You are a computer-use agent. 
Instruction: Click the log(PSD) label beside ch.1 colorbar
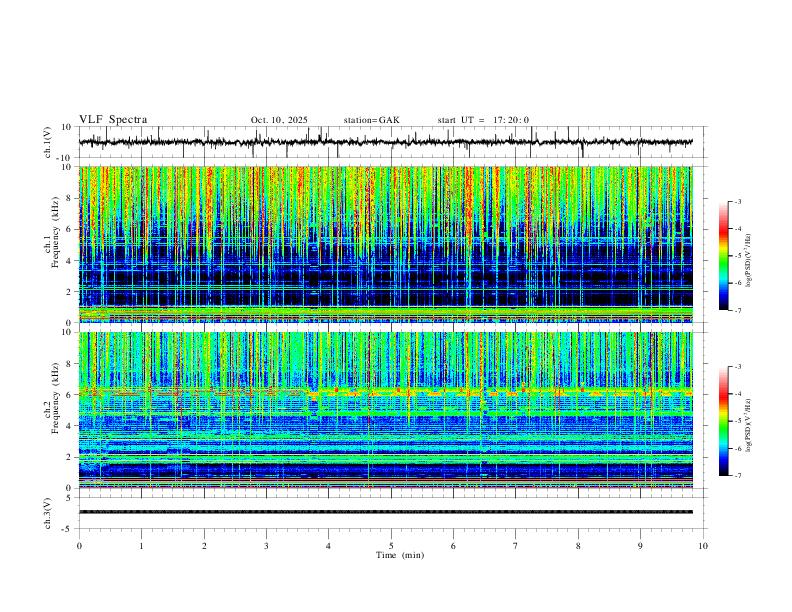748,261
